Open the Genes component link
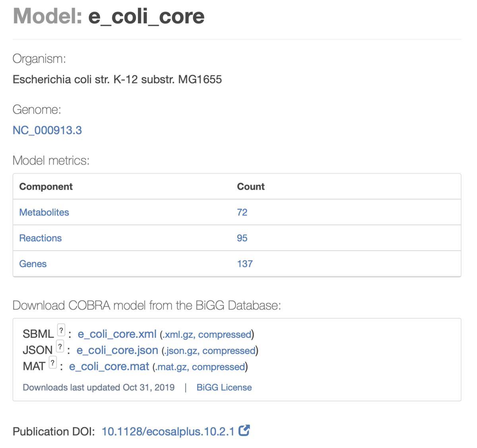The width and height of the screenshot is (477, 448). point(33,264)
